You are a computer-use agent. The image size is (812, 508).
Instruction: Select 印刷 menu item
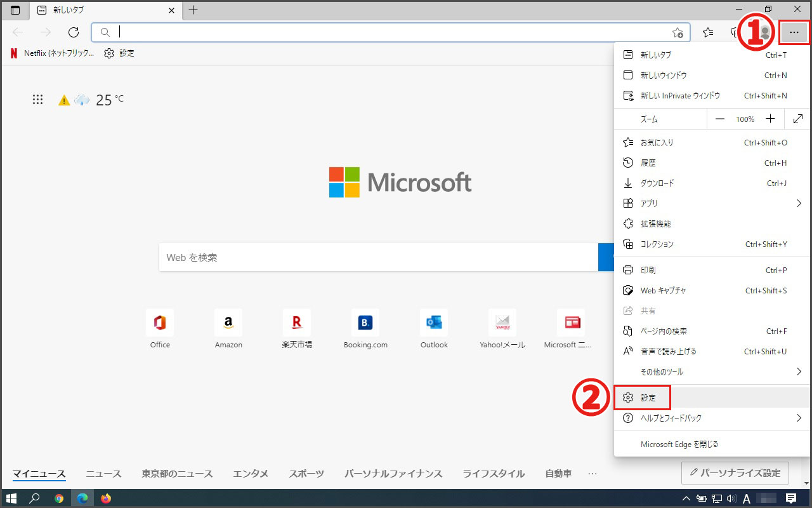712,270
